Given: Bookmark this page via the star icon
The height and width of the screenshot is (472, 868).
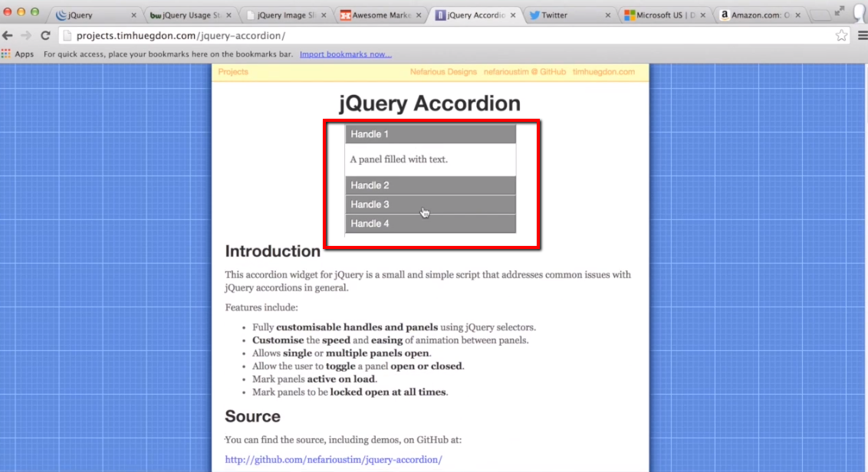Looking at the screenshot, I should click(x=841, y=34).
